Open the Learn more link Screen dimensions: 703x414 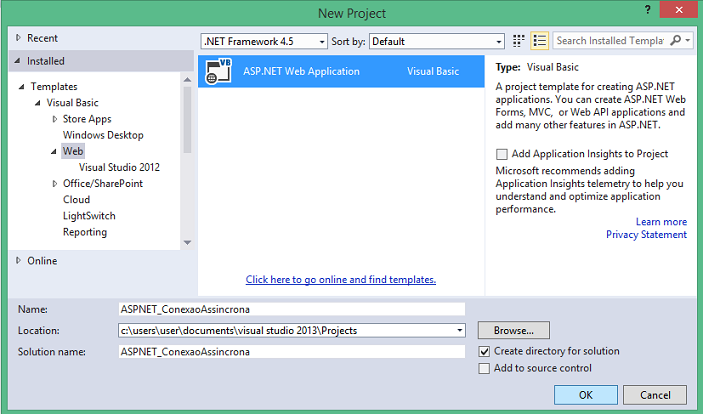click(x=661, y=222)
